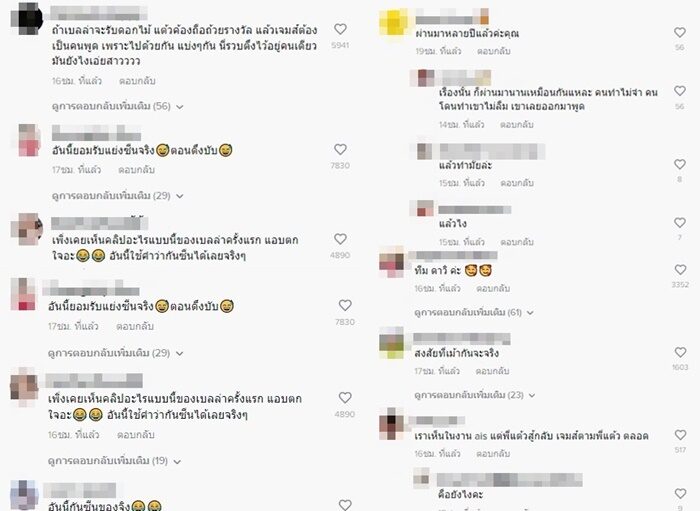Reply to the "ทีม ดาวิ ค่ะ" comment
Image resolution: width=700 pixels, height=511 pixels.
[493, 289]
